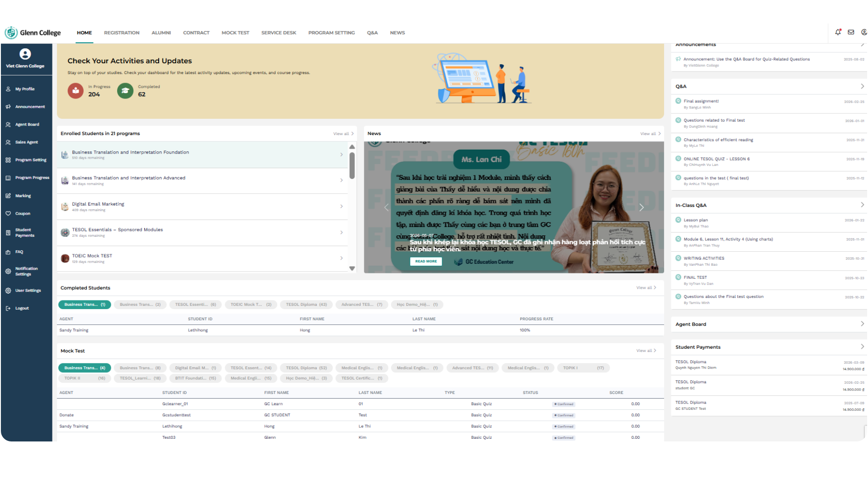
Task: Click the news testimonial banner image
Action: tap(514, 207)
